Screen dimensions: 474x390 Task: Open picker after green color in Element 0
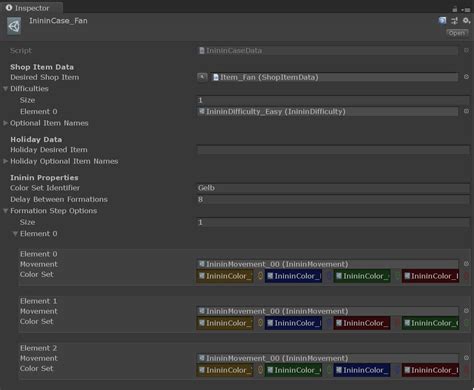[x=397, y=276]
